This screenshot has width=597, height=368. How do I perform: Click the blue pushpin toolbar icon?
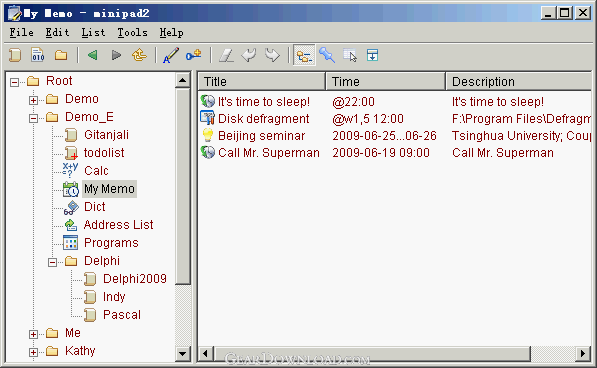tap(327, 56)
